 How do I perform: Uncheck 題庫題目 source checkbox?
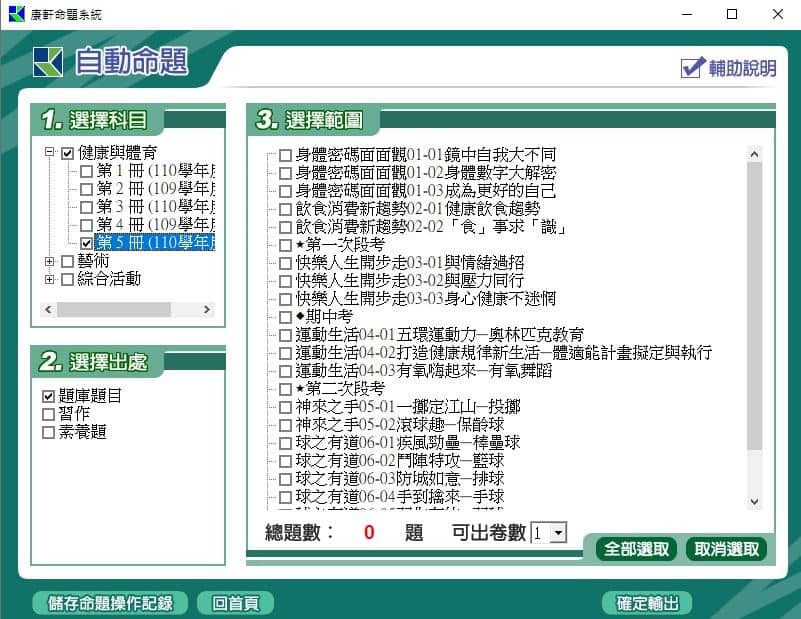coord(48,396)
